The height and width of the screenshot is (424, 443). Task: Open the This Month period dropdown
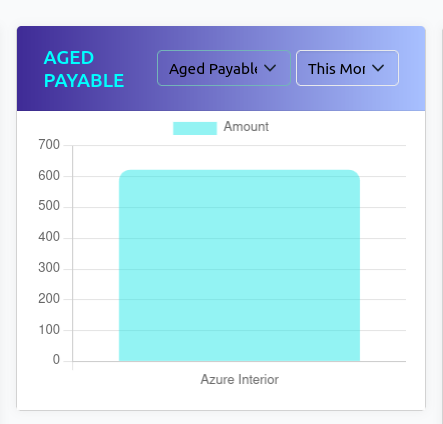(347, 68)
